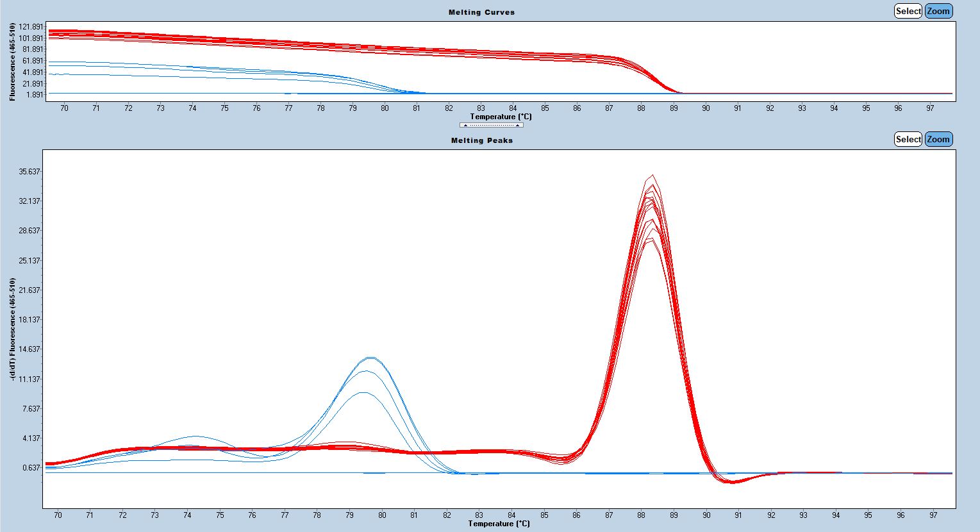
Task: Select top of the blue peak near 79.5°C
Action: [370, 358]
